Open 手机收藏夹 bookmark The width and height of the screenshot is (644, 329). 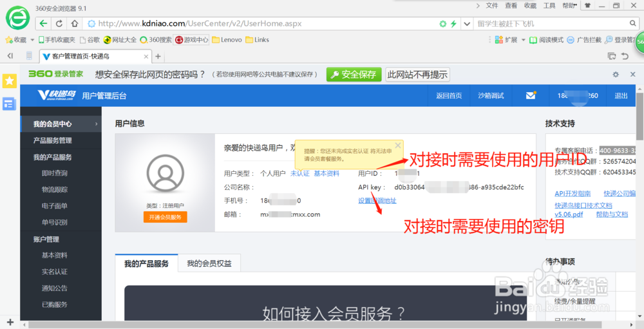click(57, 40)
